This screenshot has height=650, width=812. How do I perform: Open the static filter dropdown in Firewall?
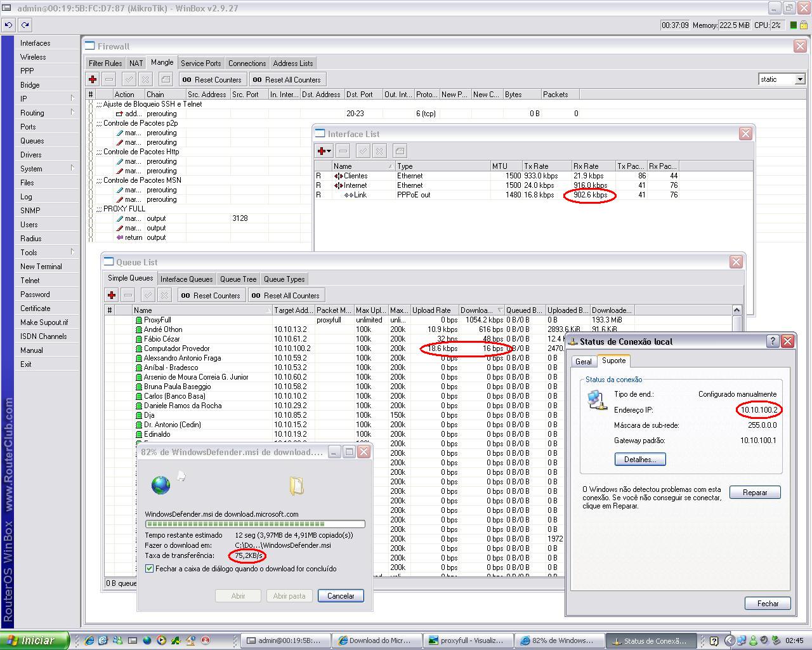799,79
